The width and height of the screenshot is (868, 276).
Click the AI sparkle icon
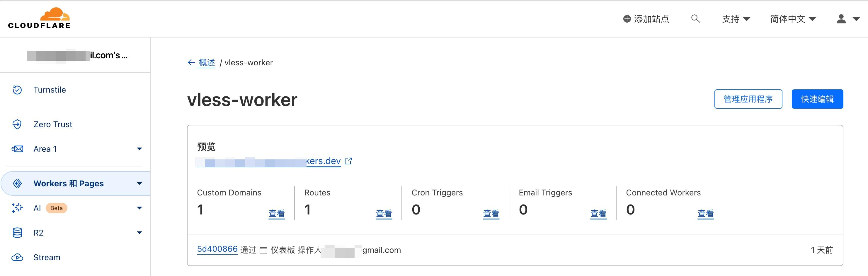click(17, 208)
